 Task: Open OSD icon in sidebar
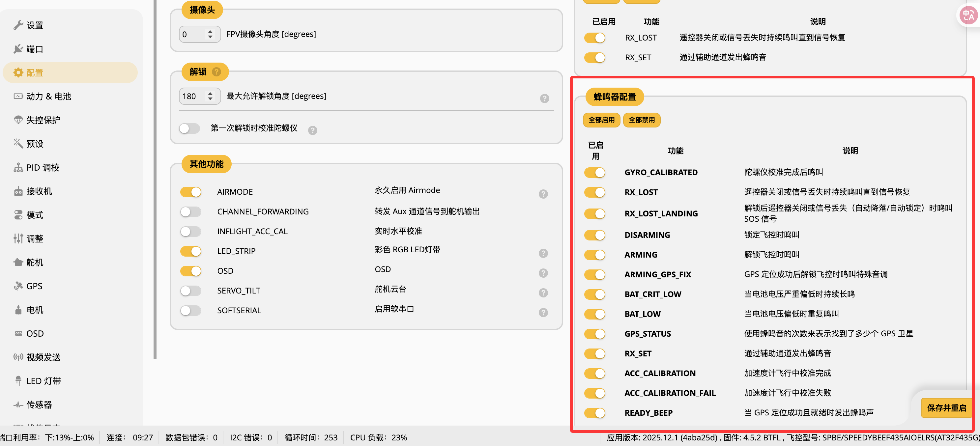tap(18, 333)
